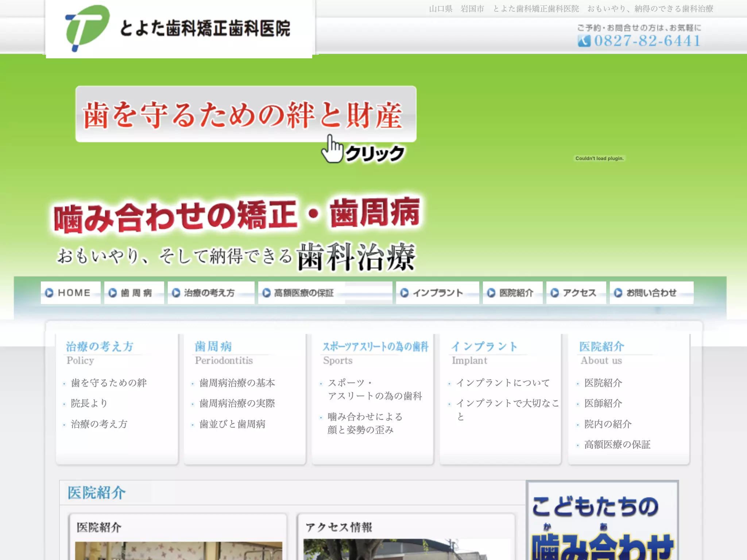Click the phone number 0827-82-6441
747x560 pixels.
(x=647, y=41)
